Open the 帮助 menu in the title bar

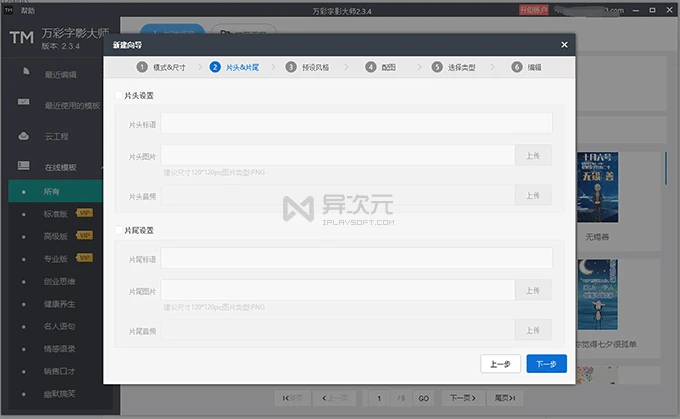tap(28, 10)
